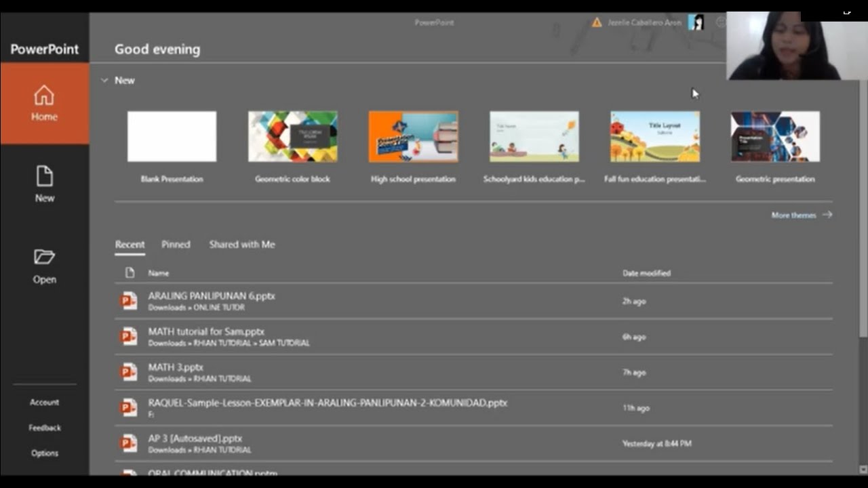Click the Name column header
Viewport: 868px width, 488px height.
(159, 273)
